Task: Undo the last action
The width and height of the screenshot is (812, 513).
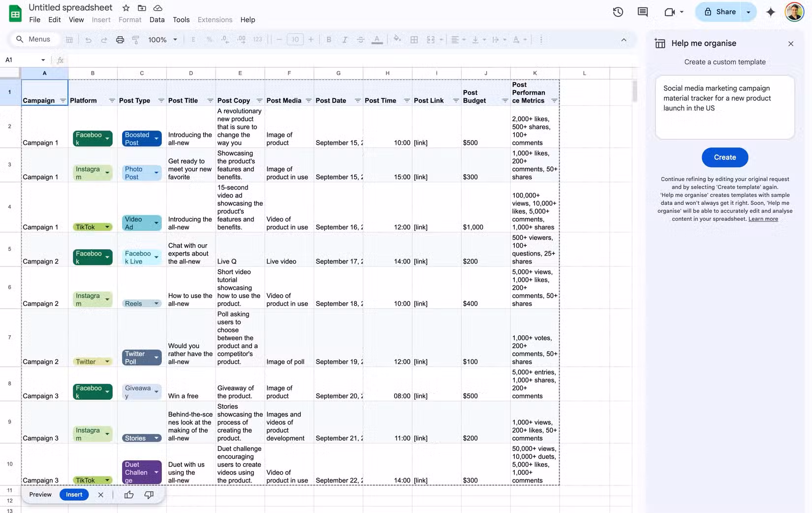Action: pyautogui.click(x=89, y=39)
